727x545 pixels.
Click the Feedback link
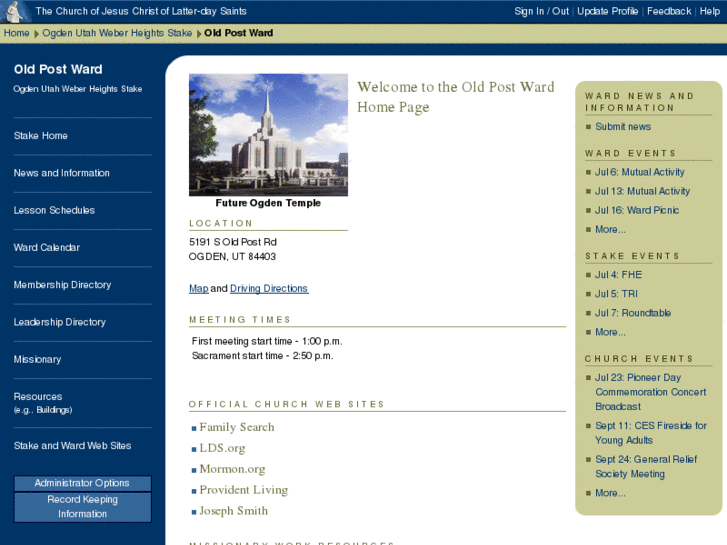pos(669,11)
